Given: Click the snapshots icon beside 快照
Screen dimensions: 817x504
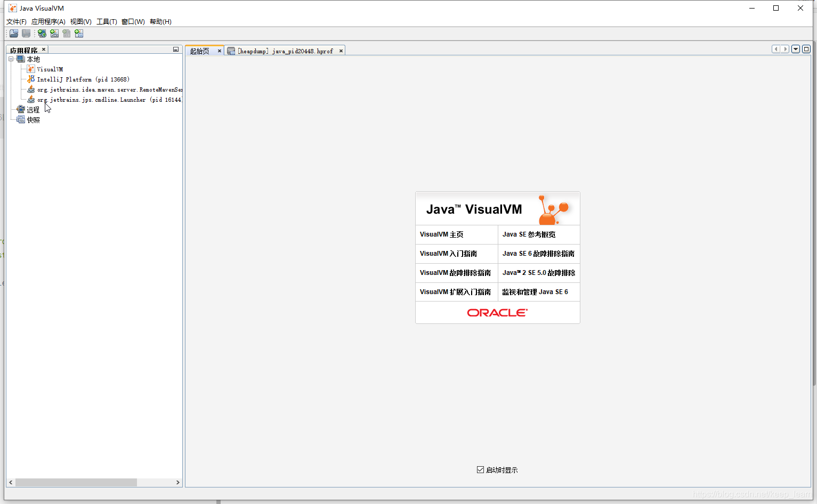Looking at the screenshot, I should pos(21,119).
